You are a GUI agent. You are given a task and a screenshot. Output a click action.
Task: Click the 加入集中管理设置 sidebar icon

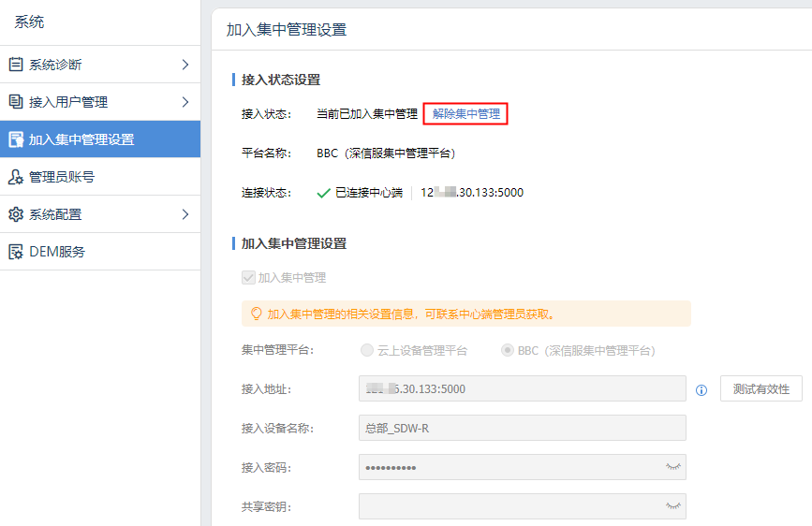(15, 139)
